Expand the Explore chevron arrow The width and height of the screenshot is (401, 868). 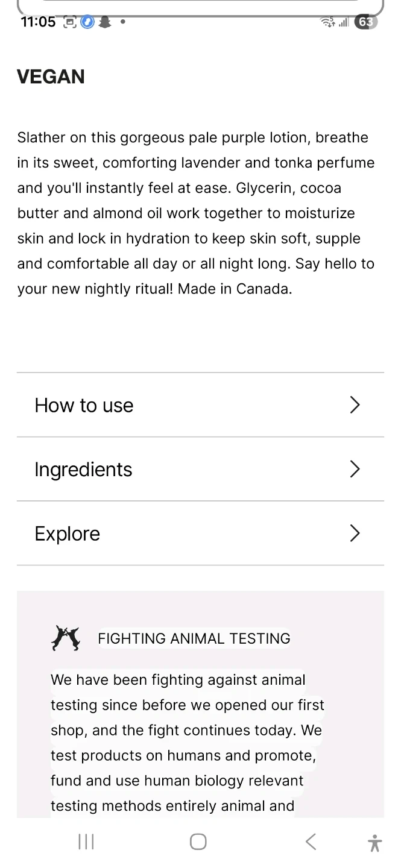click(355, 533)
